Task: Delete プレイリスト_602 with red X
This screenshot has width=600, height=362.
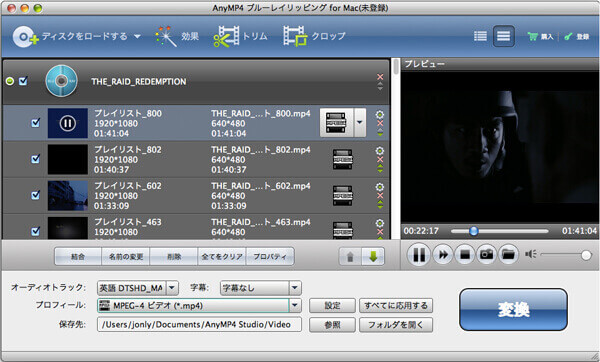Action: (380, 196)
